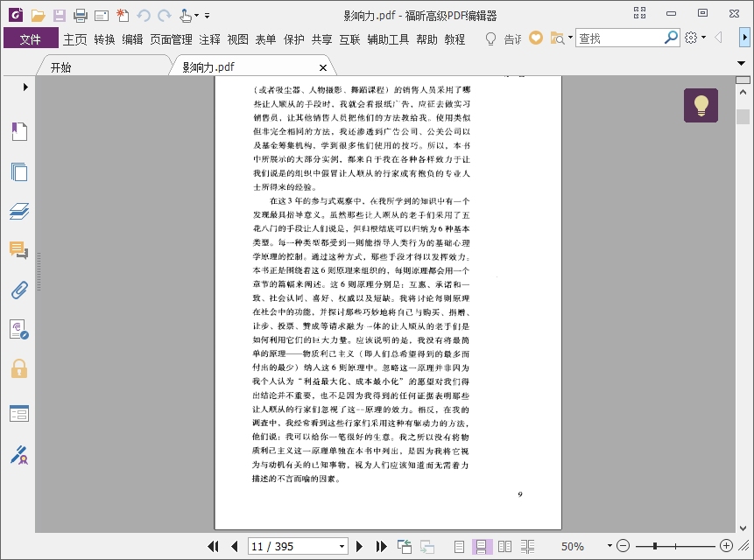Redo the last action

click(165, 16)
